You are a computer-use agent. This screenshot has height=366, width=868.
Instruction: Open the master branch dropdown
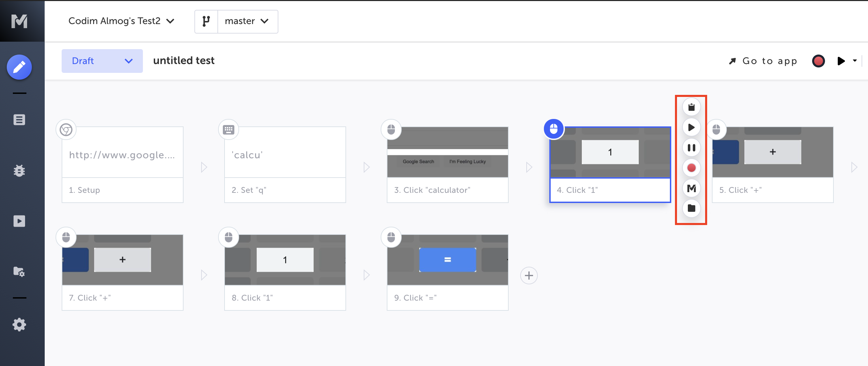(247, 21)
